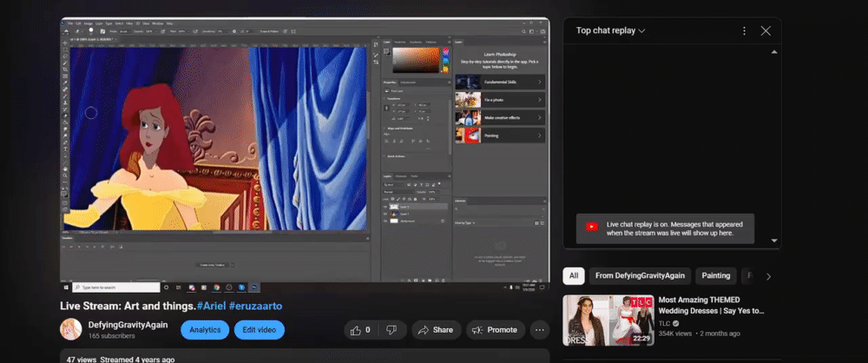Click the chat scroll-down arrow
868x363 pixels.
click(x=774, y=241)
